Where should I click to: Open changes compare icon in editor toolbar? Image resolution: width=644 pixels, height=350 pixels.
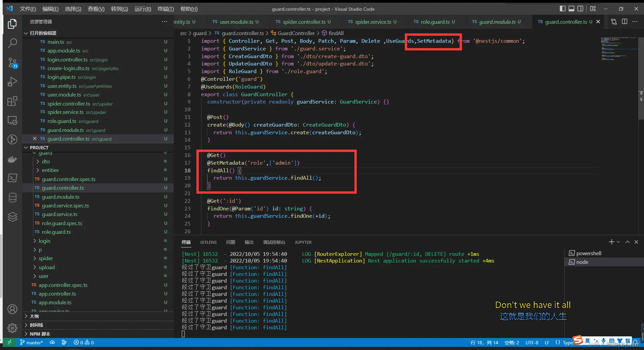[614, 22]
